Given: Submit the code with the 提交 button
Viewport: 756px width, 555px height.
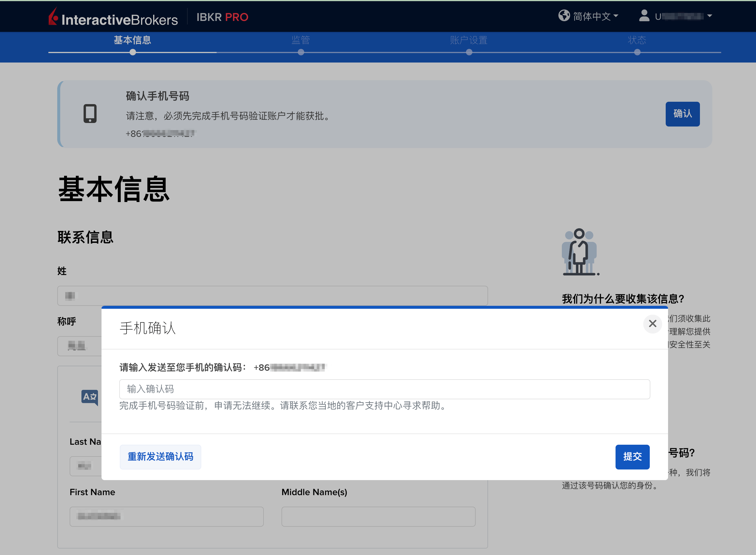Looking at the screenshot, I should (632, 457).
